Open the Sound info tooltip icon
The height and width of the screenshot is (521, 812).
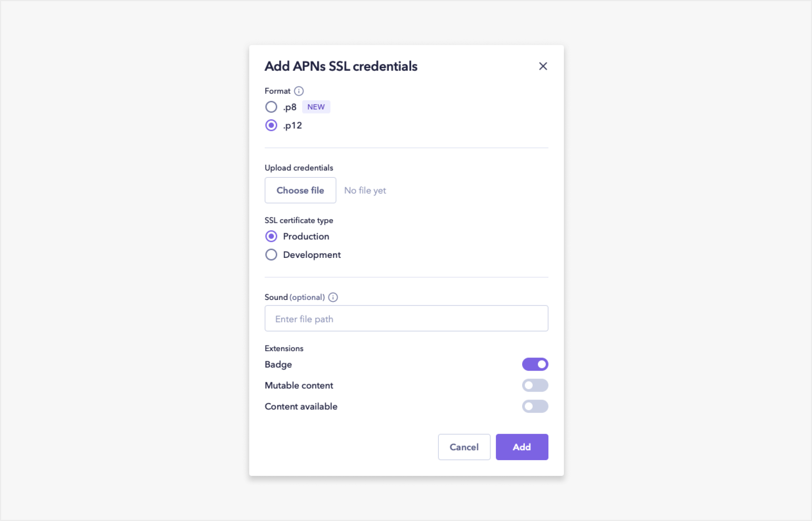point(333,297)
